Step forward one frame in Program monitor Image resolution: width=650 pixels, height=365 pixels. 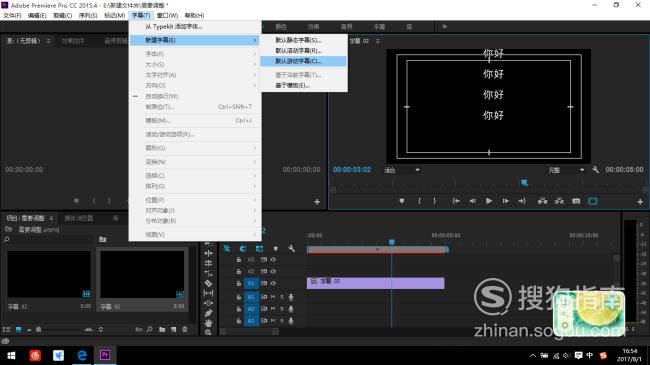click(505, 201)
